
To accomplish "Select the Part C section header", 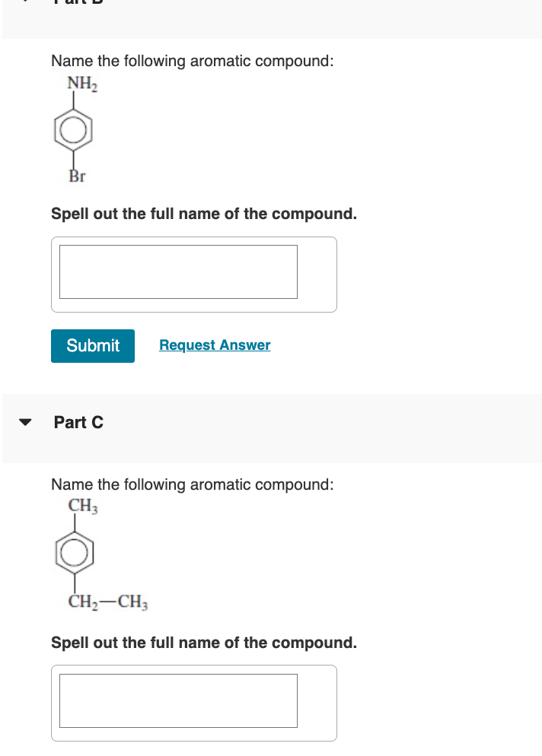I will click(78, 421).
